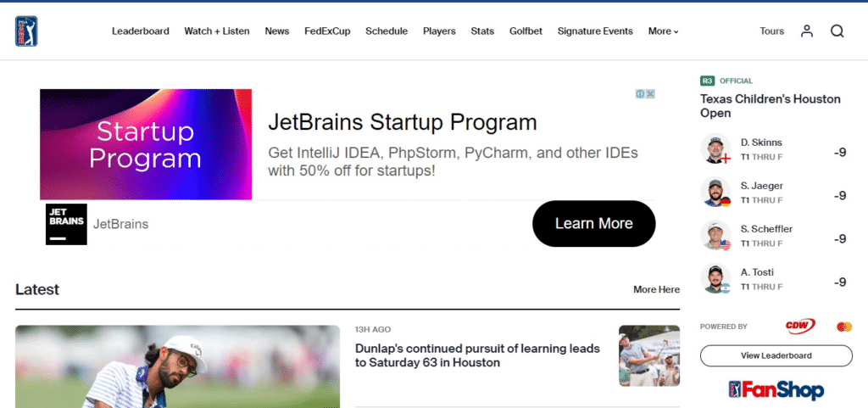Open the Tours selector
The width and height of the screenshot is (868, 408).
click(x=771, y=31)
